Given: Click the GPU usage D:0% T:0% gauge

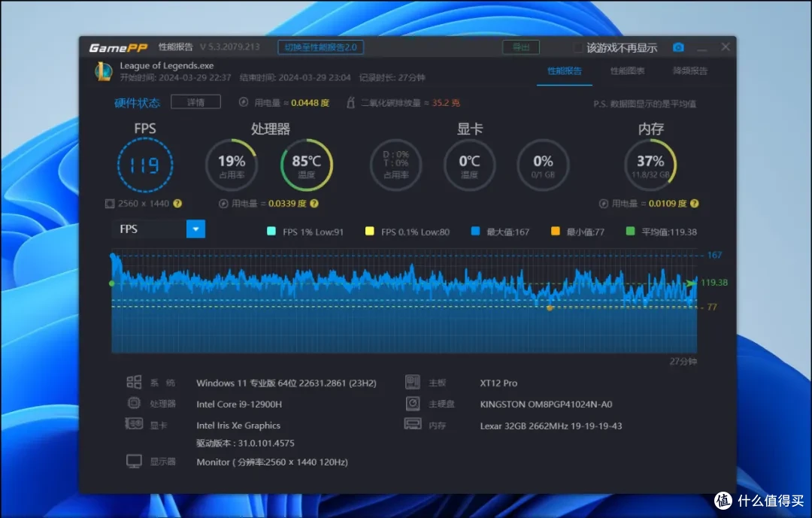Looking at the screenshot, I should [395, 165].
